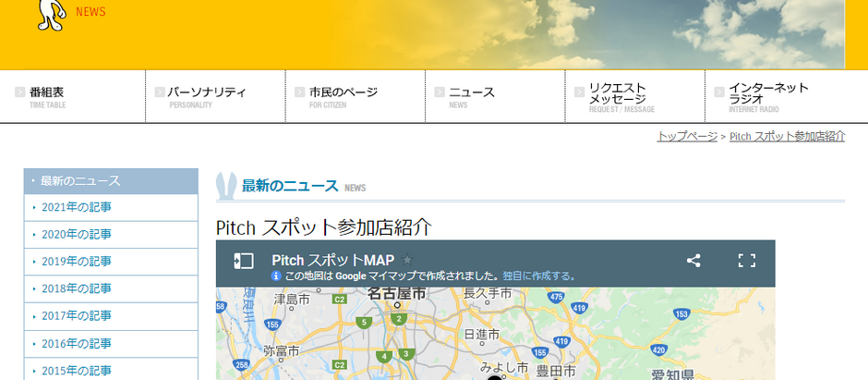Click the info icon beside map notice
Screen dimensions: 868x380
[x=276, y=276]
